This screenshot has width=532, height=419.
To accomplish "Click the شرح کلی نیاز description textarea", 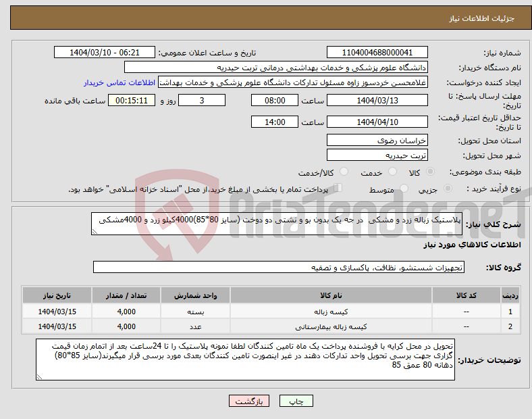I will (277, 224).
